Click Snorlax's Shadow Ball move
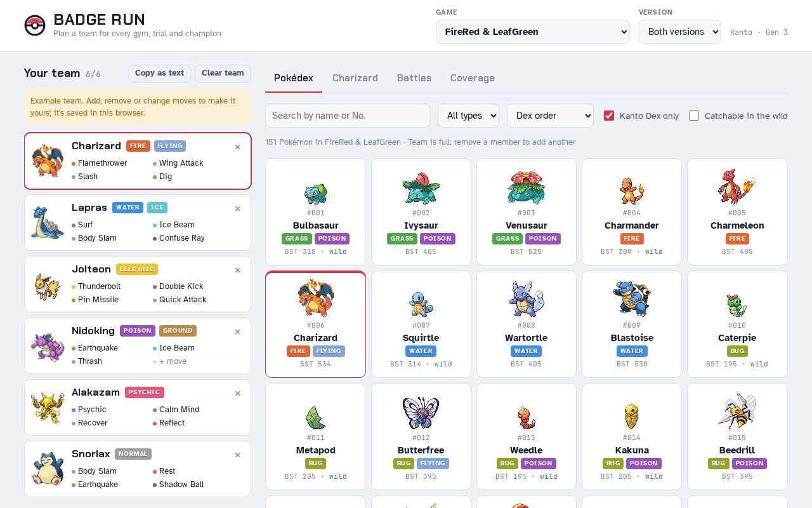The height and width of the screenshot is (508, 812). (x=178, y=485)
